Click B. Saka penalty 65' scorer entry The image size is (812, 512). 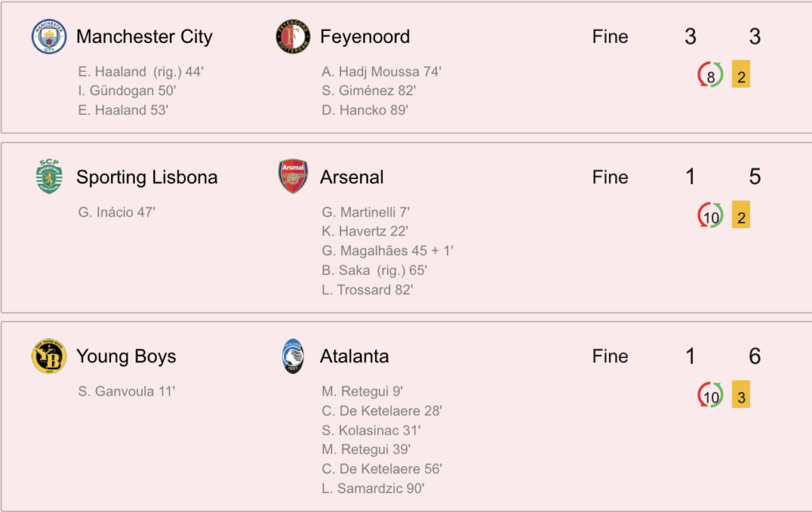click(374, 270)
